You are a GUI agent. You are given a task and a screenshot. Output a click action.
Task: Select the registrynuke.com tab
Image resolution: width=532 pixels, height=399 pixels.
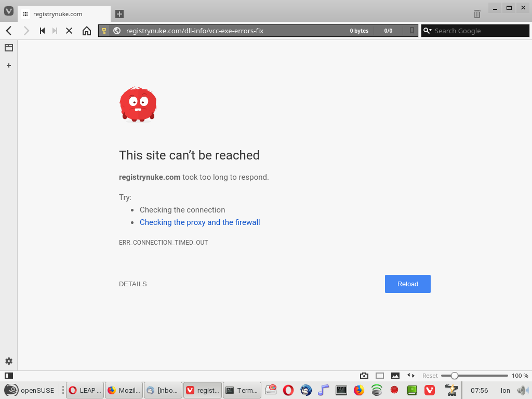tap(64, 14)
